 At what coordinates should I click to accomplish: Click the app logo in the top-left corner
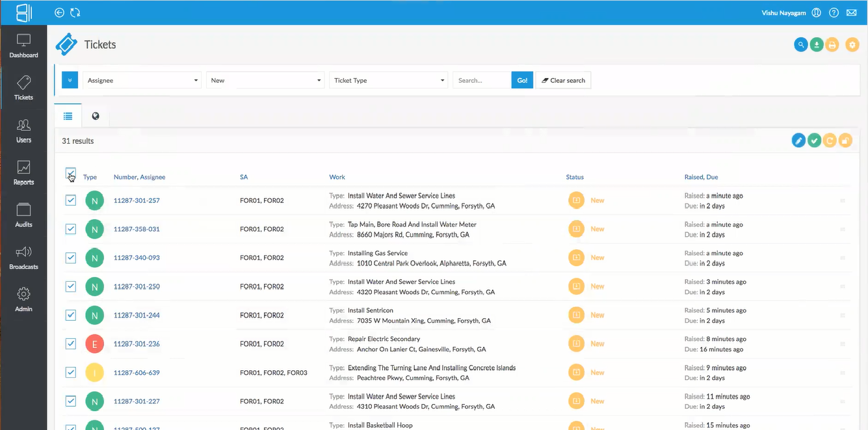[x=23, y=12]
